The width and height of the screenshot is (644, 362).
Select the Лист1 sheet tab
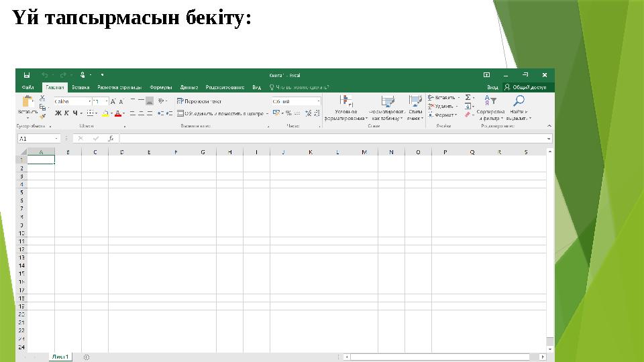pos(60,357)
